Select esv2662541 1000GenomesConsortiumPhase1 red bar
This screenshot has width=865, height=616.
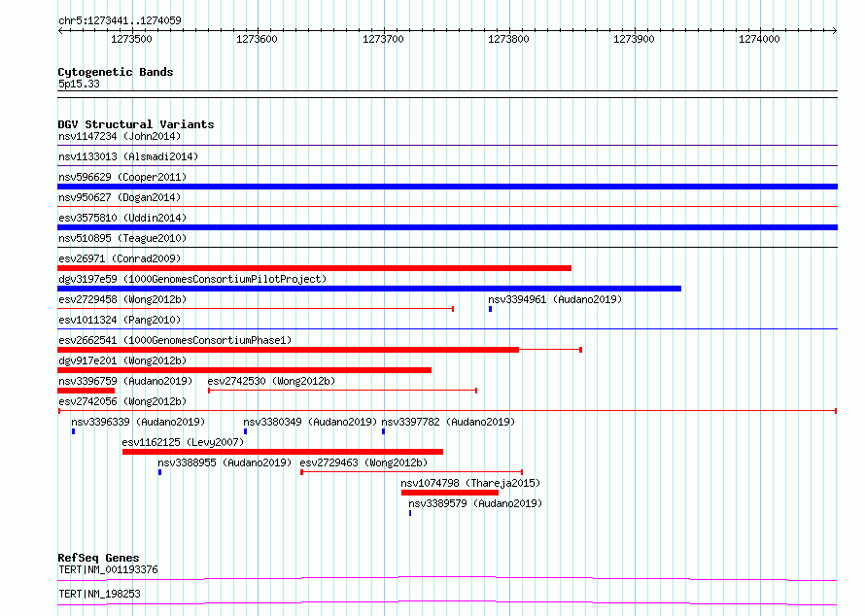(x=288, y=350)
